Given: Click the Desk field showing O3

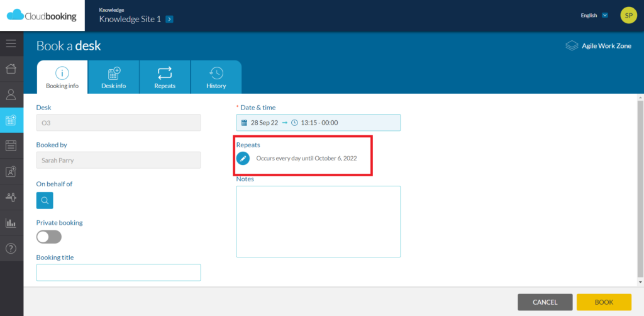Looking at the screenshot, I should (119, 123).
